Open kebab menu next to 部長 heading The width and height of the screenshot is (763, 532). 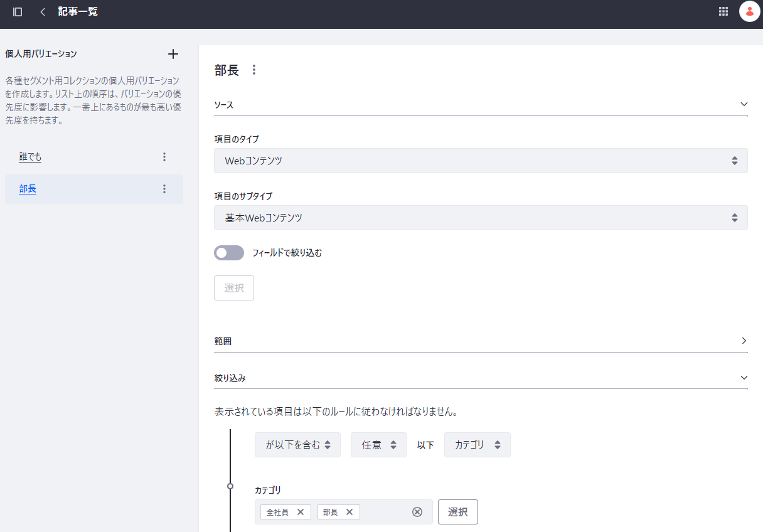pos(254,70)
